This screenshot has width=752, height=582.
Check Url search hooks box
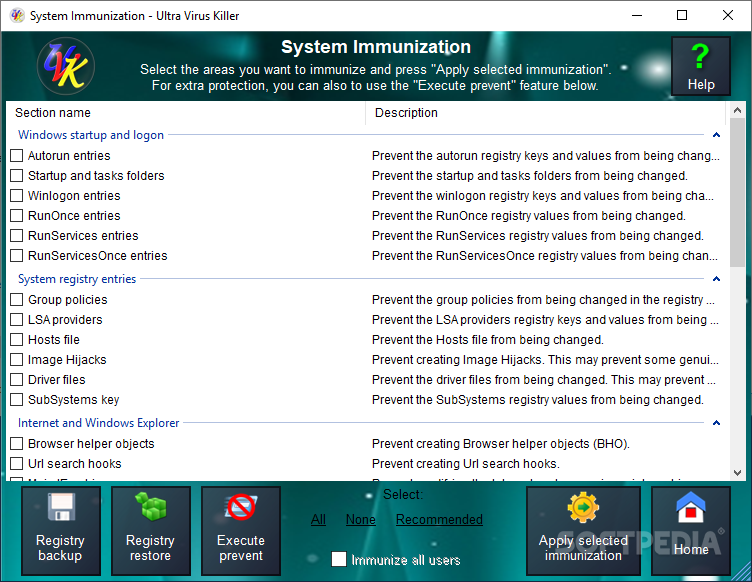pyautogui.click(x=17, y=464)
